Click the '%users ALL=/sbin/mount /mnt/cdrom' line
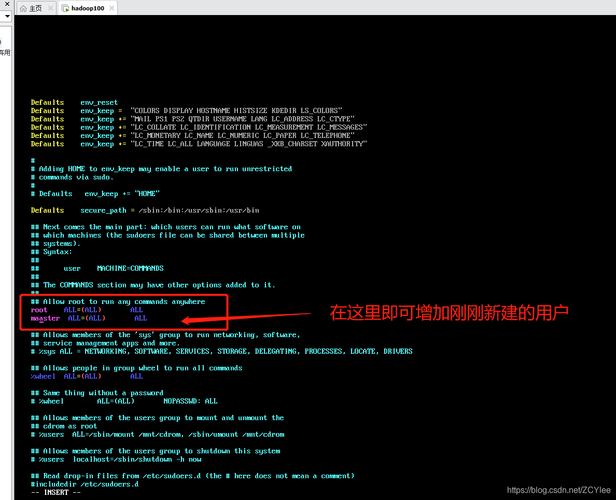 [x=158, y=434]
